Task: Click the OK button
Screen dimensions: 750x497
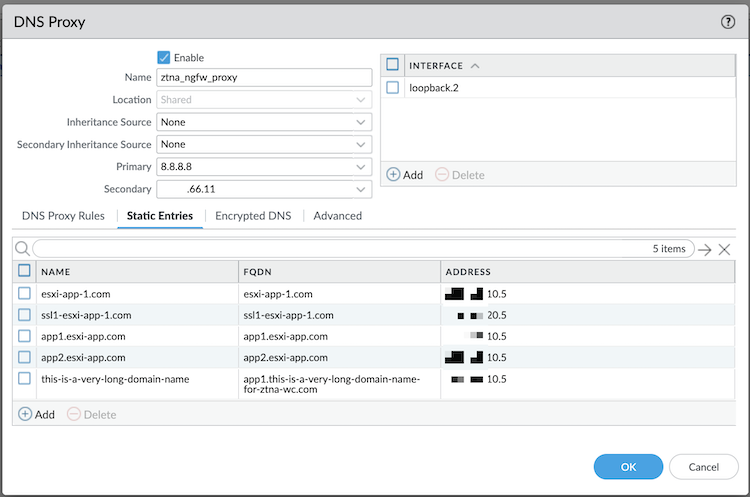Action: tap(627, 466)
